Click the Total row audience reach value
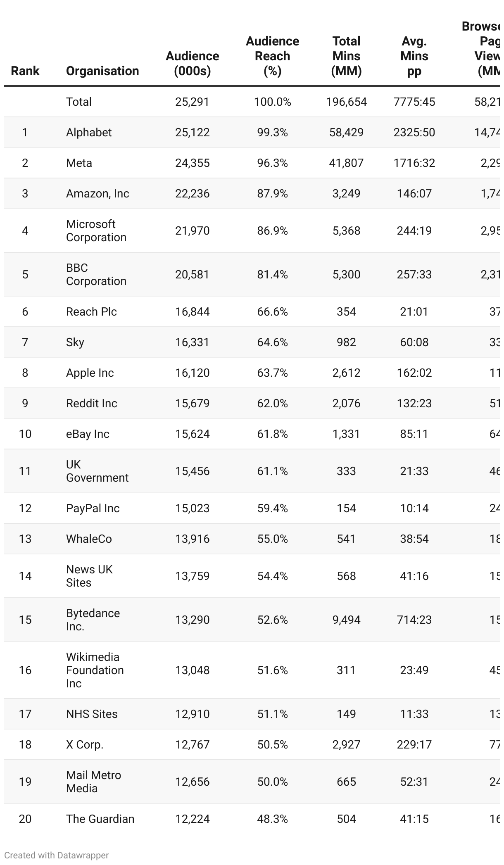 pyautogui.click(x=272, y=102)
